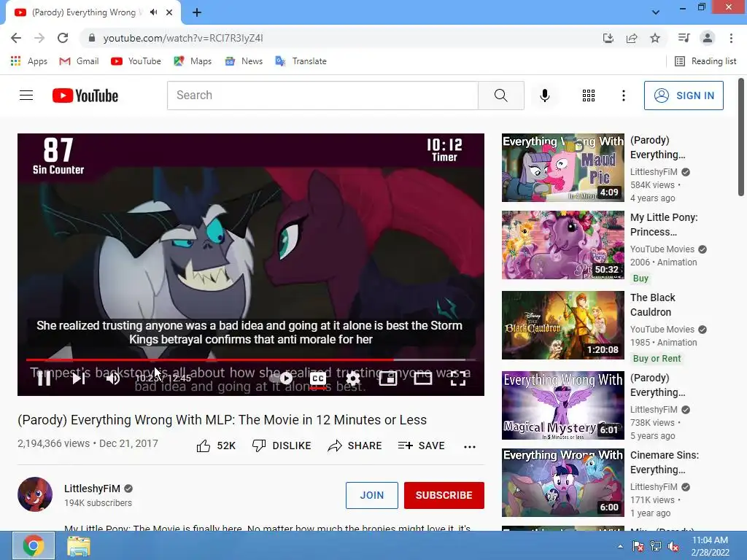Seek on the red video progress bar
Viewport: 747px width, 560px height.
pos(251,360)
